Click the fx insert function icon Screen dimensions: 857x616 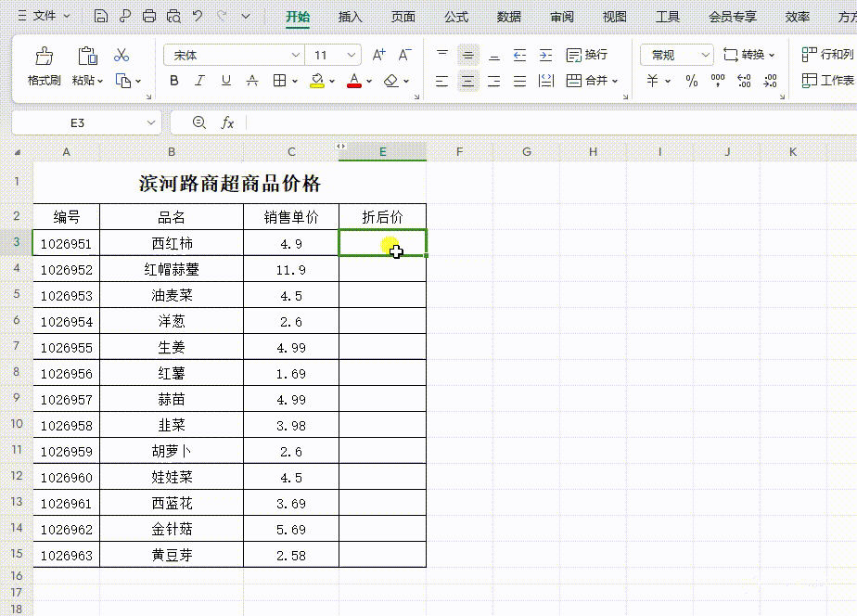[x=227, y=123]
